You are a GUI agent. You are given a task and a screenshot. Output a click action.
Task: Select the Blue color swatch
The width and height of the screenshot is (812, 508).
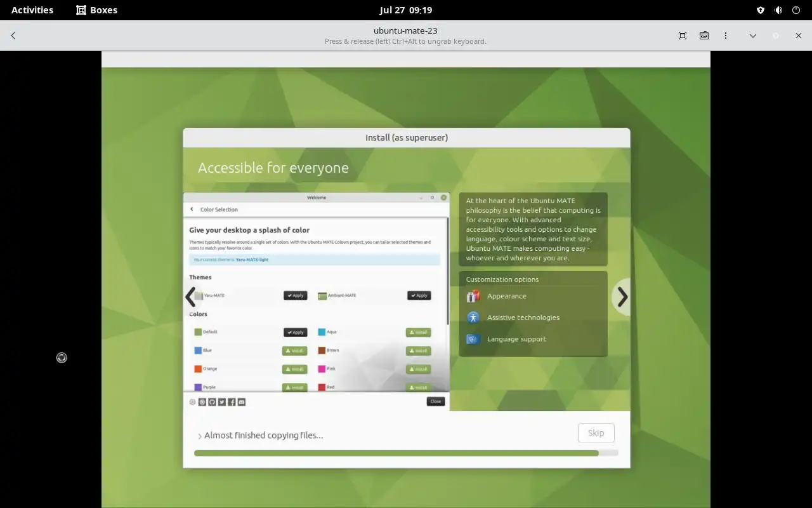click(198, 351)
